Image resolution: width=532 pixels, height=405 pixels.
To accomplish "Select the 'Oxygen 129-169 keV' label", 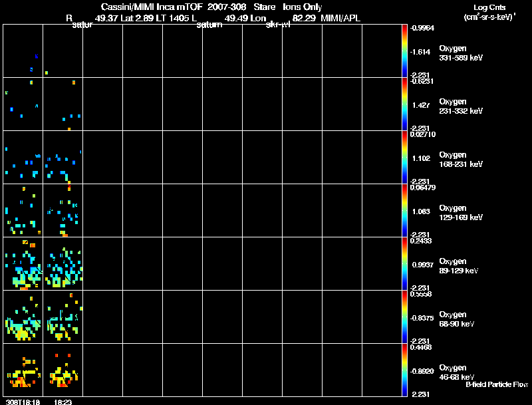I will point(461,213).
